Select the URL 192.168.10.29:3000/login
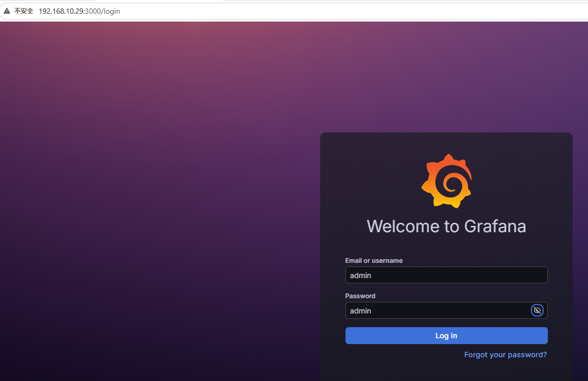Screen dimensions: 588x381 coord(79,11)
